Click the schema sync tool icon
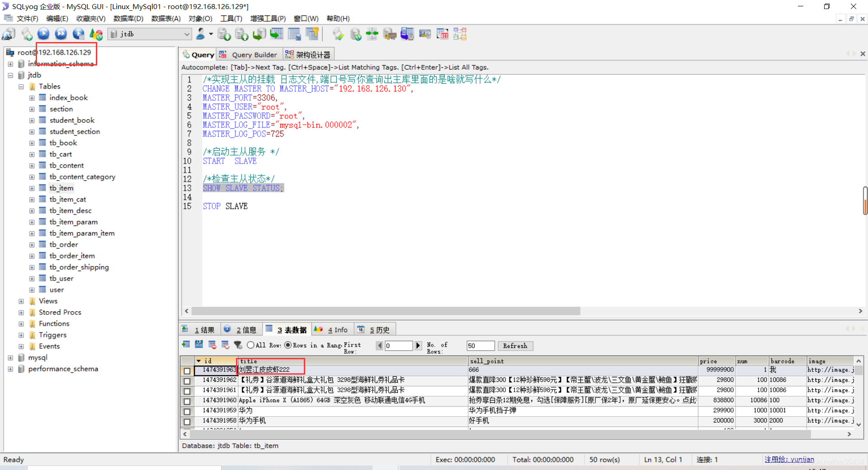The image size is (868, 470). [x=372, y=34]
